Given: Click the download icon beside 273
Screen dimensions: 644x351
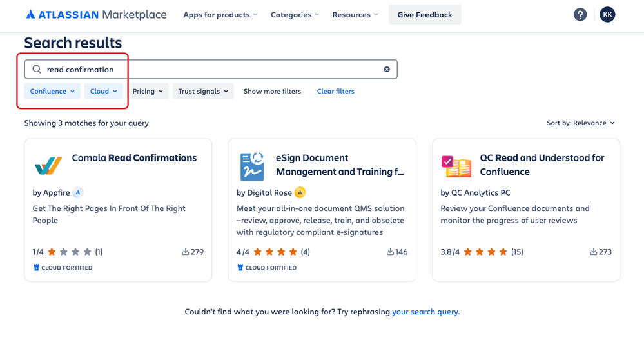Looking at the screenshot, I should [594, 252].
